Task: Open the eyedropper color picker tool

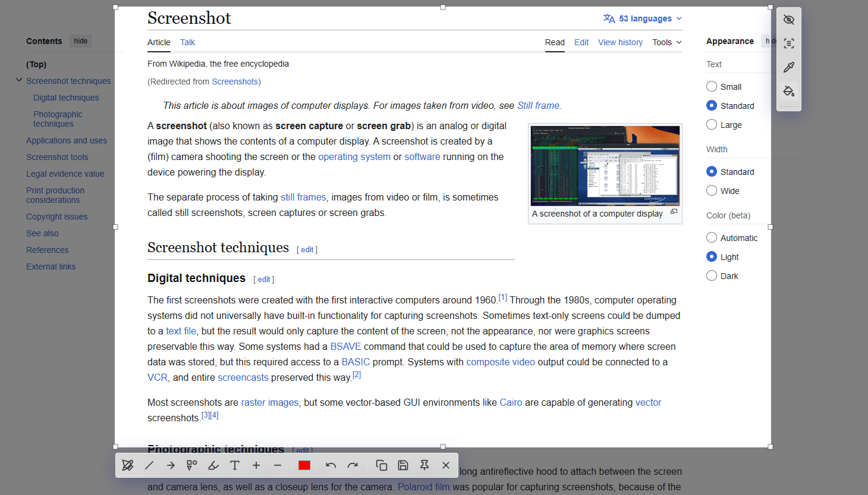Action: click(x=789, y=67)
